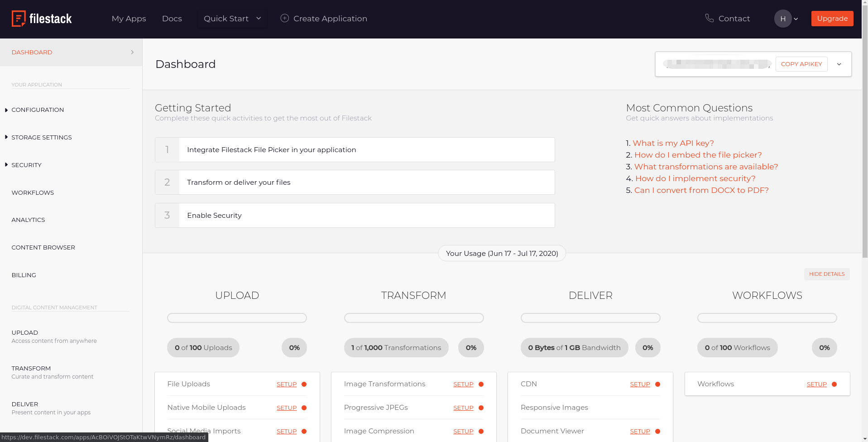The height and width of the screenshot is (442, 868).
Task: Click the red status dot for CDN
Action: 657,384
